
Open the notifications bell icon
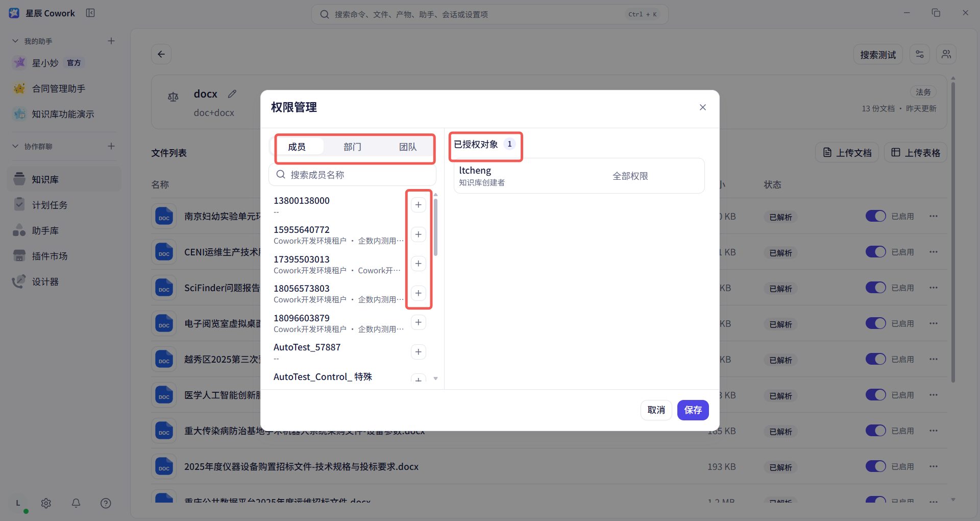76,503
